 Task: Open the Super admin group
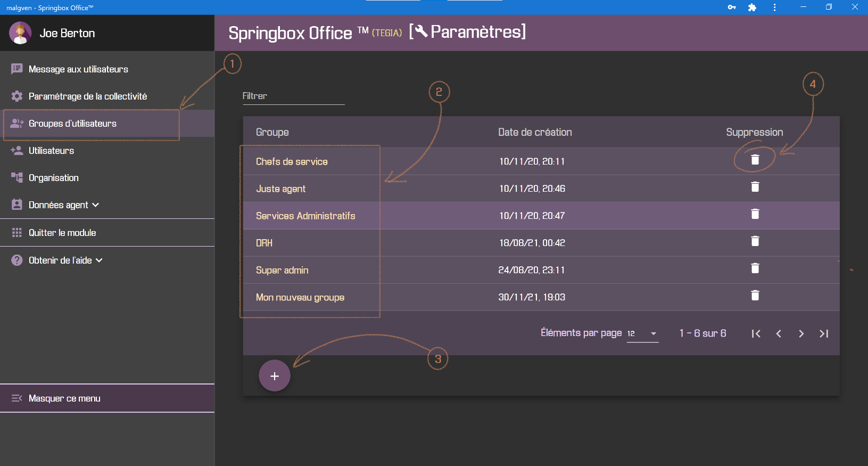pyautogui.click(x=282, y=271)
